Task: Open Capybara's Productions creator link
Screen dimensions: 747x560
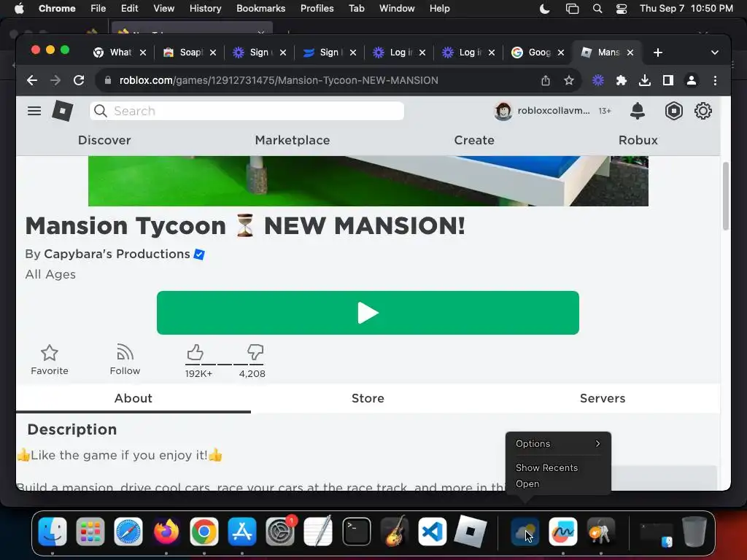Action: (117, 254)
